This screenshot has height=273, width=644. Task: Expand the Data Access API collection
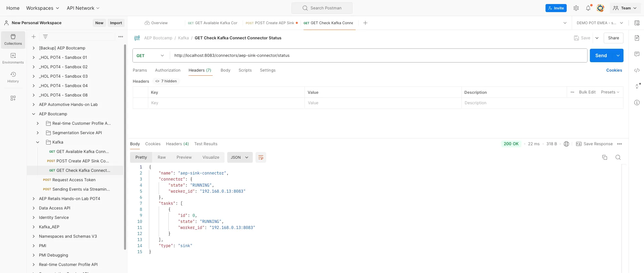34,208
